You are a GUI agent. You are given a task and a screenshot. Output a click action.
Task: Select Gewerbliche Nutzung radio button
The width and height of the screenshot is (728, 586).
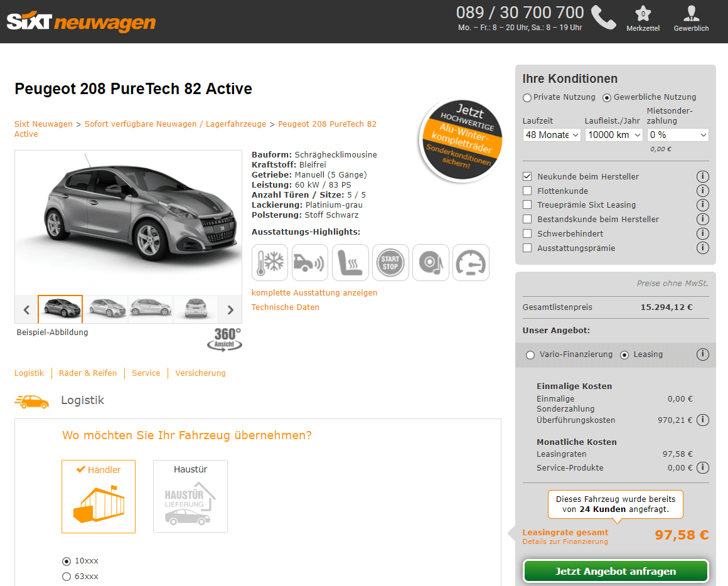607,97
